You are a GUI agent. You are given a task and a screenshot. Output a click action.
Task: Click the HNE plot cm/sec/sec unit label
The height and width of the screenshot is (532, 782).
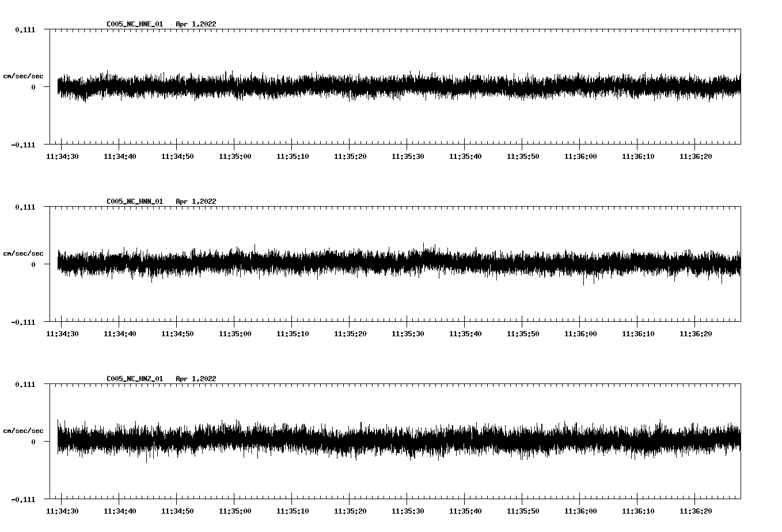click(x=23, y=76)
